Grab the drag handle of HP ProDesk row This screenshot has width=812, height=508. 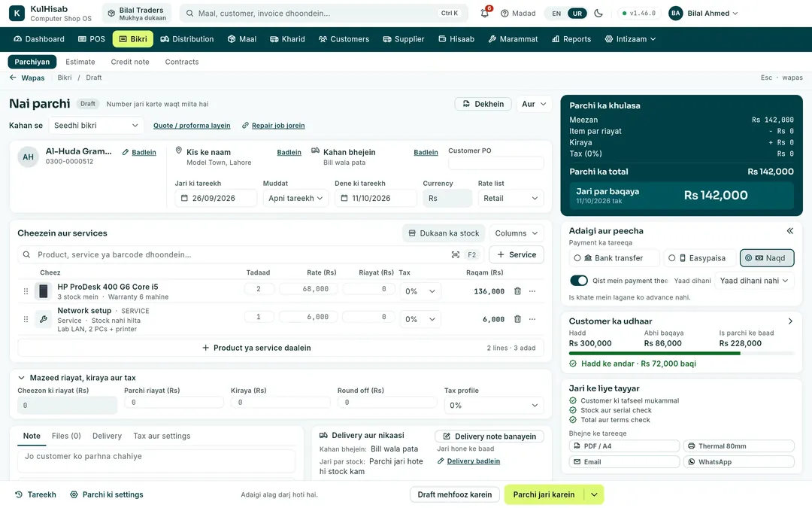pyautogui.click(x=26, y=291)
